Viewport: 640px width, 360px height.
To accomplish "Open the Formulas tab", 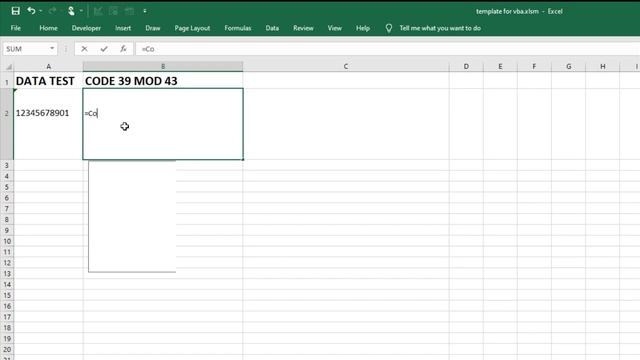I will coord(238,28).
